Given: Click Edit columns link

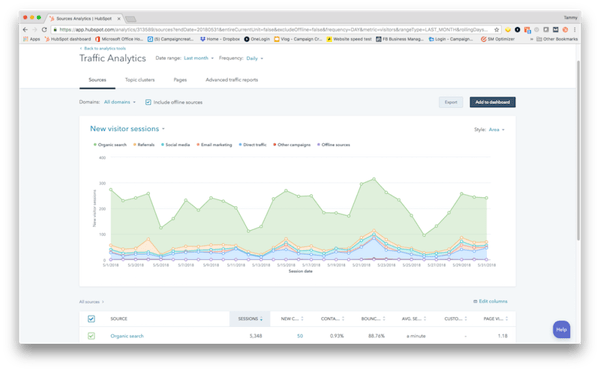Looking at the screenshot, I should point(490,301).
